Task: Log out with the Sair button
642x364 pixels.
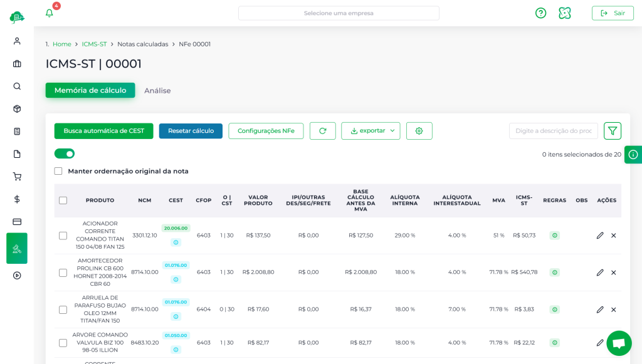Action: coord(613,13)
